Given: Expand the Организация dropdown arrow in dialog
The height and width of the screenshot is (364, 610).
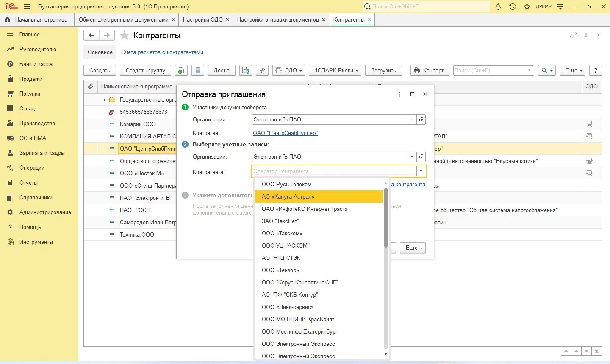Looking at the screenshot, I should point(412,120).
